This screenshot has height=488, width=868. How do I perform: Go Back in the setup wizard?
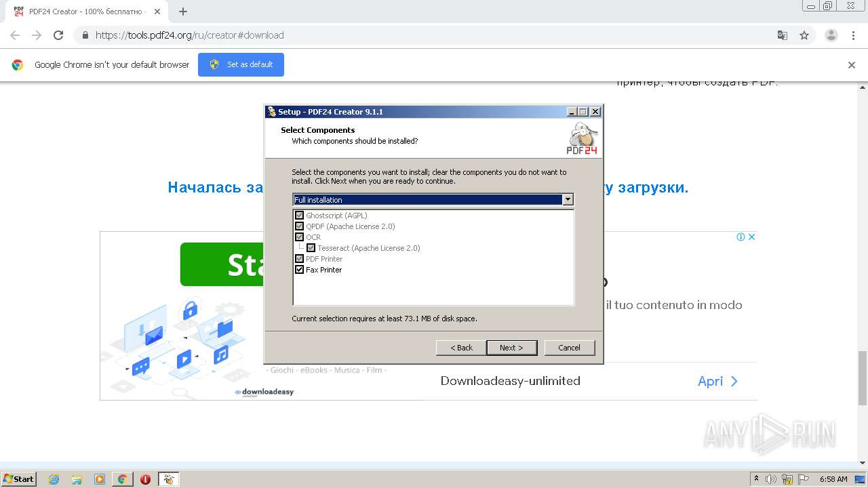461,348
